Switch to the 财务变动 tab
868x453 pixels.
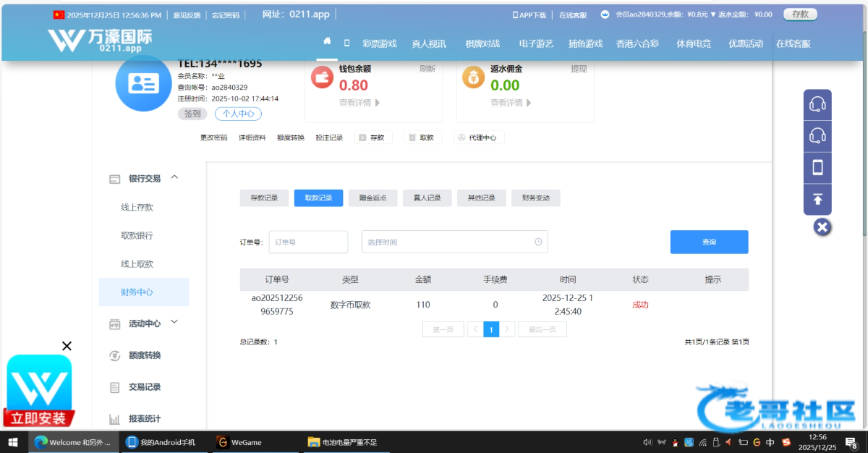[535, 198]
